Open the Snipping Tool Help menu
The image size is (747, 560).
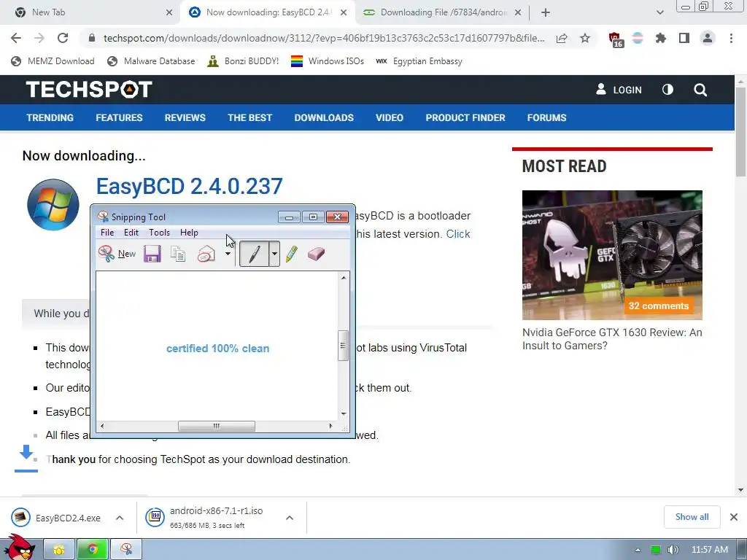pos(189,233)
